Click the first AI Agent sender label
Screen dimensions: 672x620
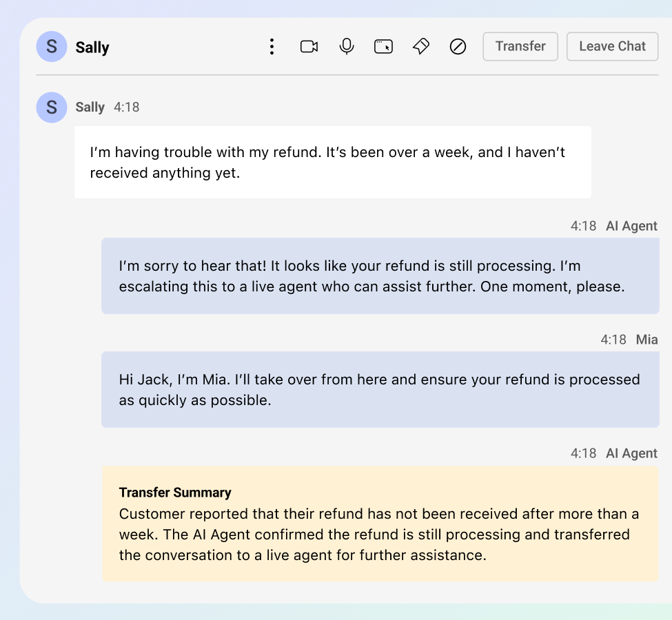(x=631, y=226)
